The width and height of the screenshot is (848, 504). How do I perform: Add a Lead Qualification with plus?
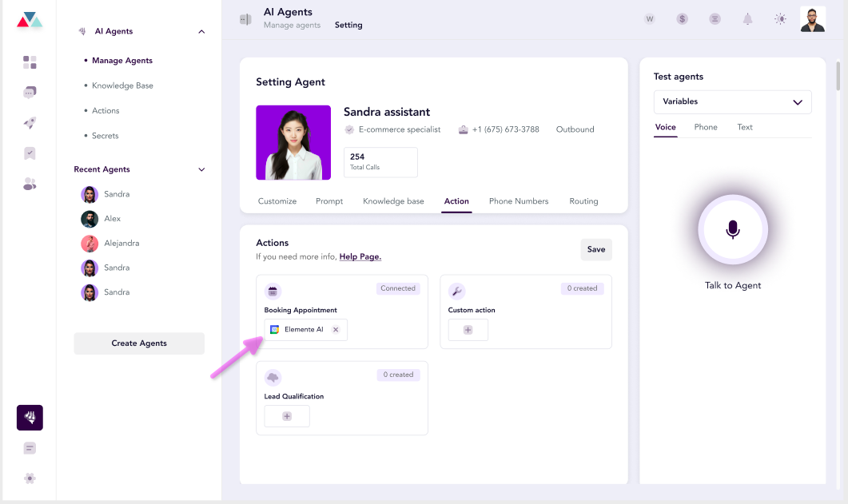tap(287, 416)
